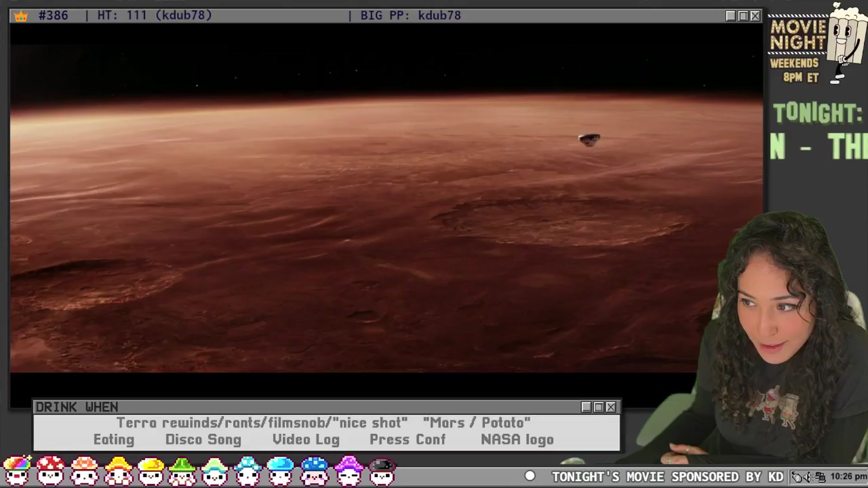Image resolution: width=868 pixels, height=488 pixels.
Task: Click the 10:26 pm clock
Action: (x=848, y=476)
